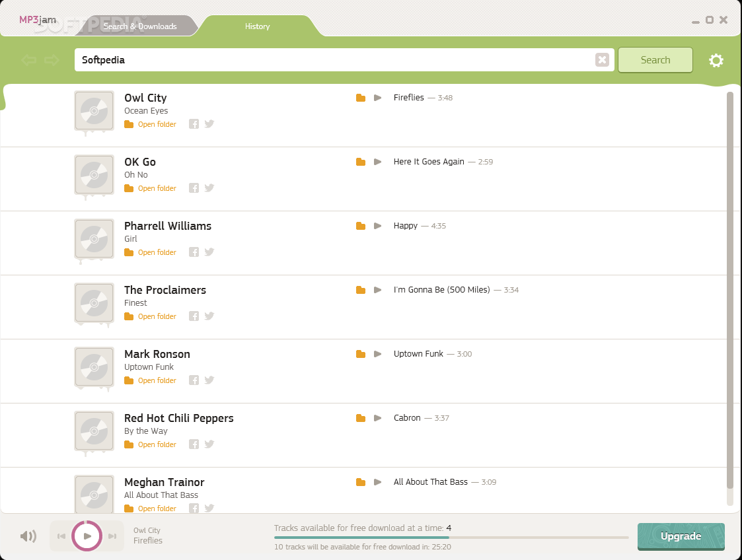Click the MP3jam logo
742x560 pixels.
click(x=38, y=20)
